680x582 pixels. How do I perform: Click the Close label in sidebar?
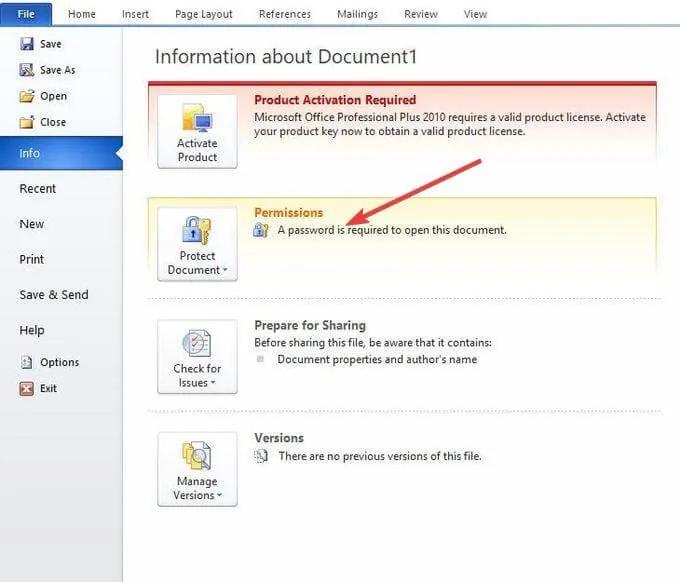click(x=53, y=122)
